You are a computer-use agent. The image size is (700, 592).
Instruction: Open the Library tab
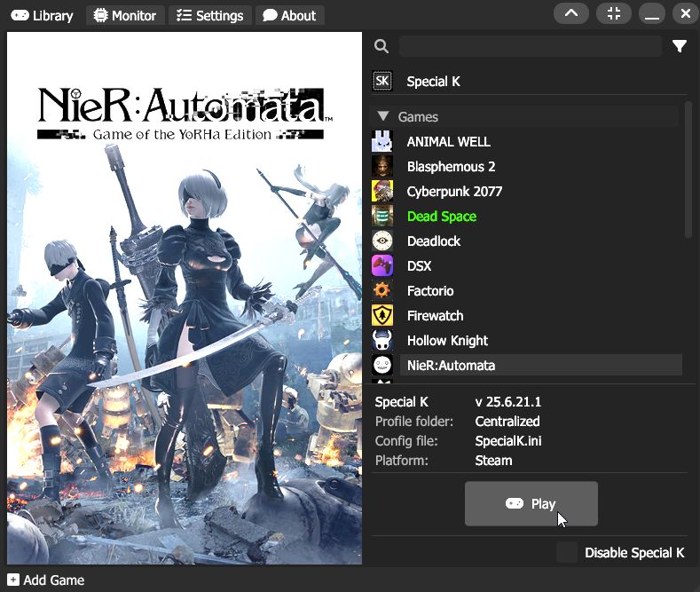[x=42, y=16]
